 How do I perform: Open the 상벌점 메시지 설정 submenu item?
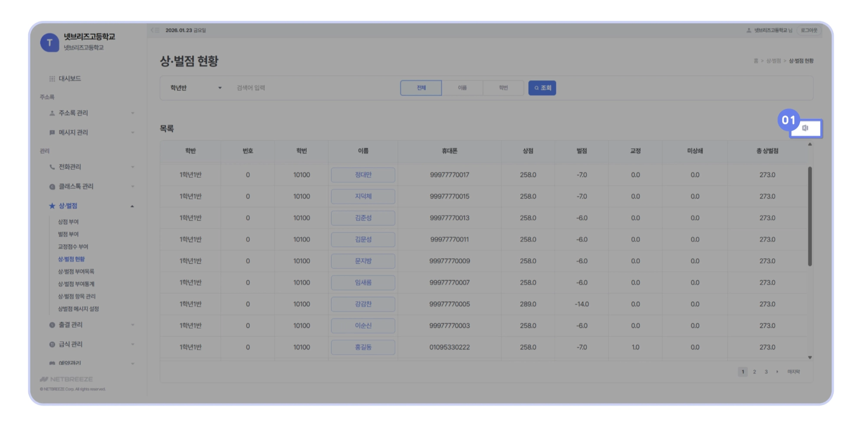[79, 309]
